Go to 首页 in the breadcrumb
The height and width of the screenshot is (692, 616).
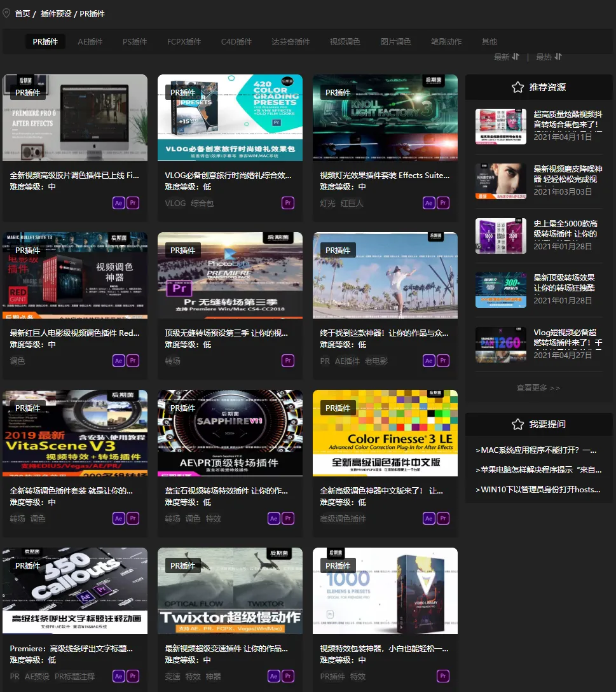point(22,14)
